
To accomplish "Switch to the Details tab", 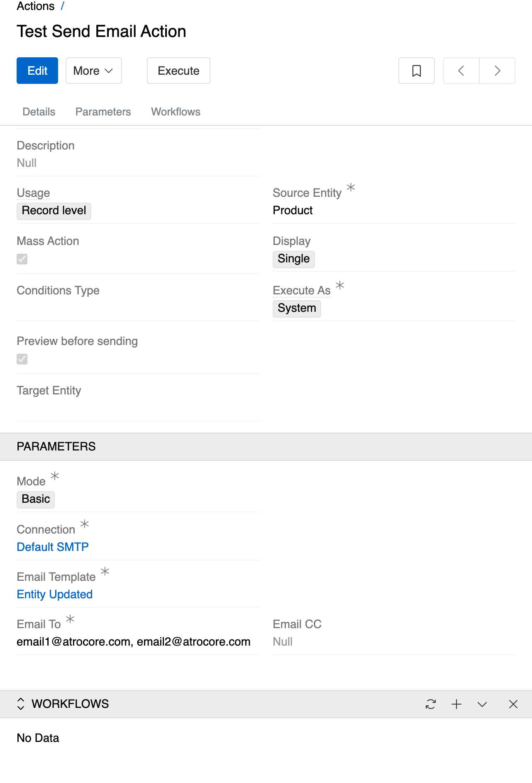I will (x=38, y=111).
